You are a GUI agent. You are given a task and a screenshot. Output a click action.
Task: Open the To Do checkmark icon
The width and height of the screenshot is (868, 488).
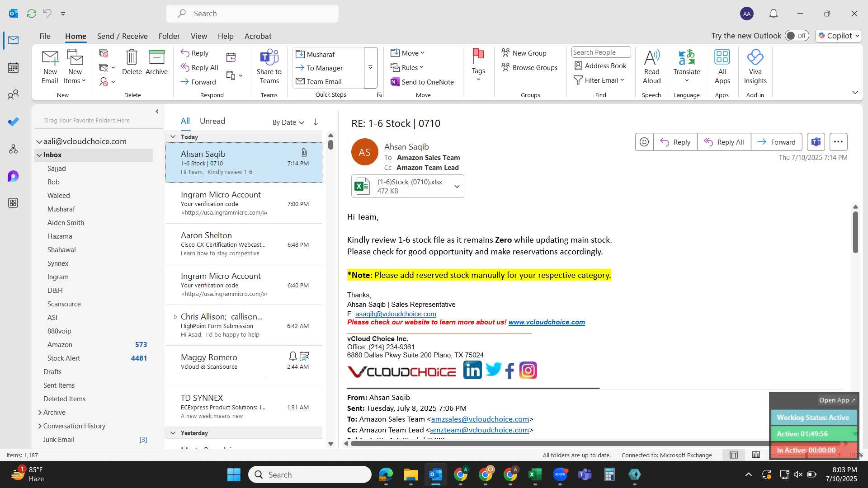13,122
